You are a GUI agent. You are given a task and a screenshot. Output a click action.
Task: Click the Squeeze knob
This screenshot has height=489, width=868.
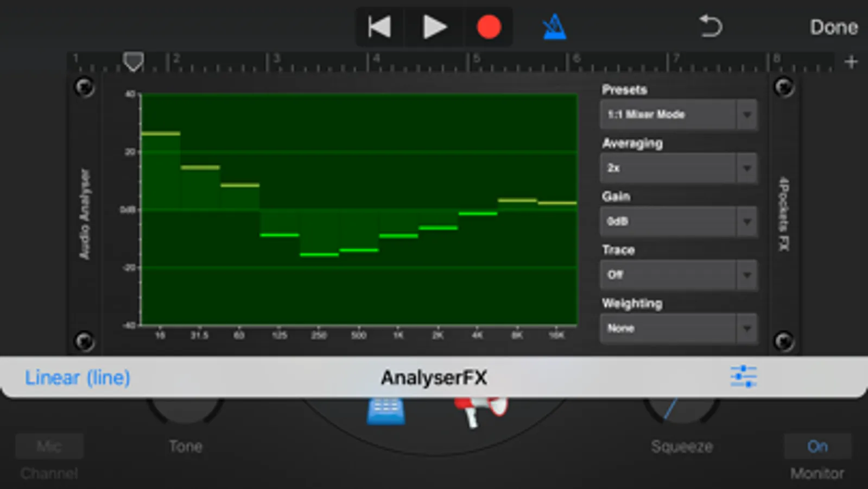(x=681, y=410)
